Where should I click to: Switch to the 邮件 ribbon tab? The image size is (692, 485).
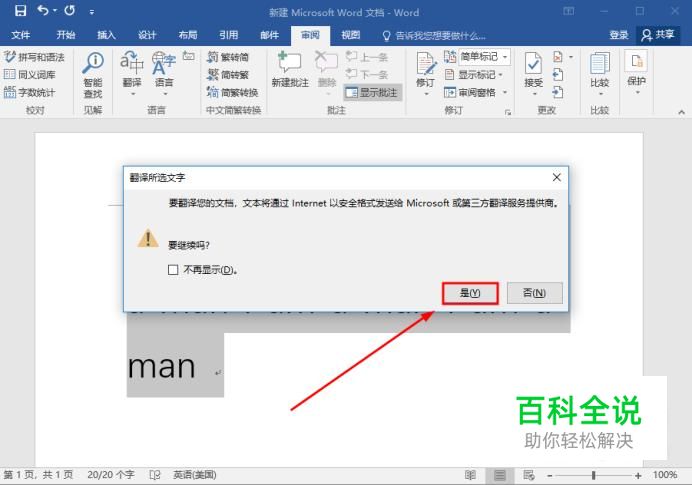click(269, 35)
